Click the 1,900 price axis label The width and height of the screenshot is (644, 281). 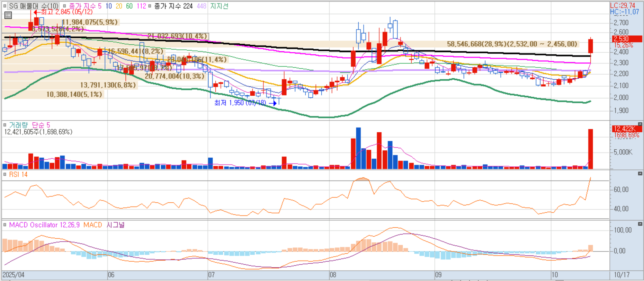click(x=621, y=111)
